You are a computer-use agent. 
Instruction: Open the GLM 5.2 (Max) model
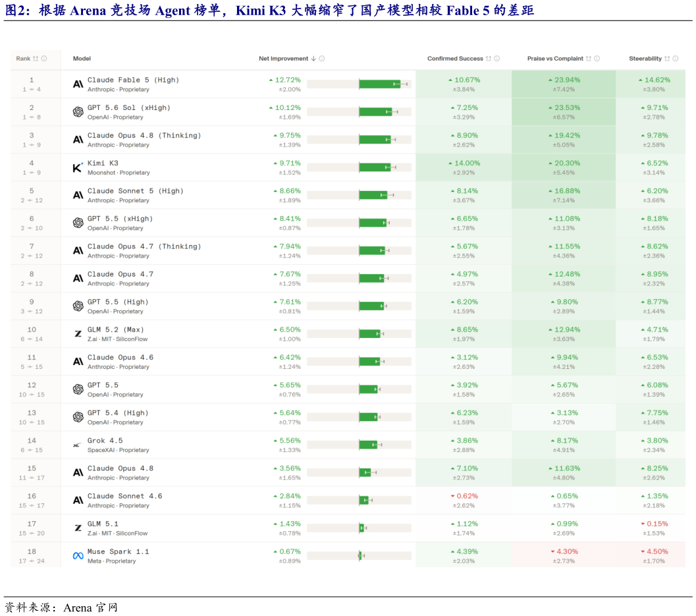click(116, 329)
